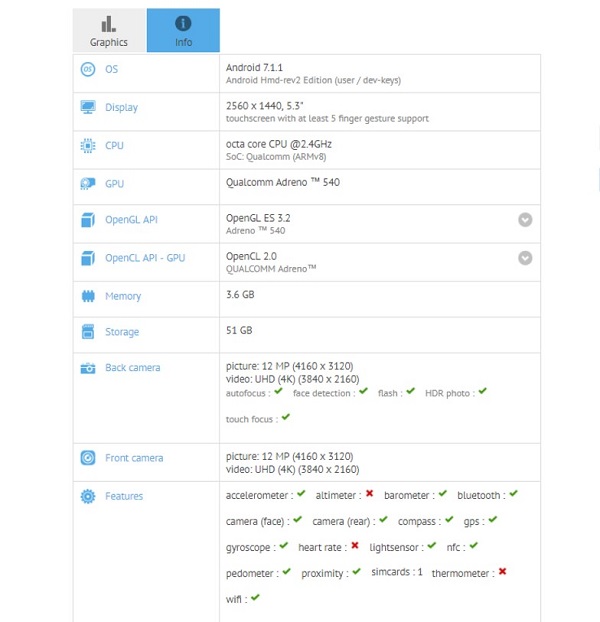Click the bluetooth check mark
The height and width of the screenshot is (622, 600).
click(x=514, y=493)
